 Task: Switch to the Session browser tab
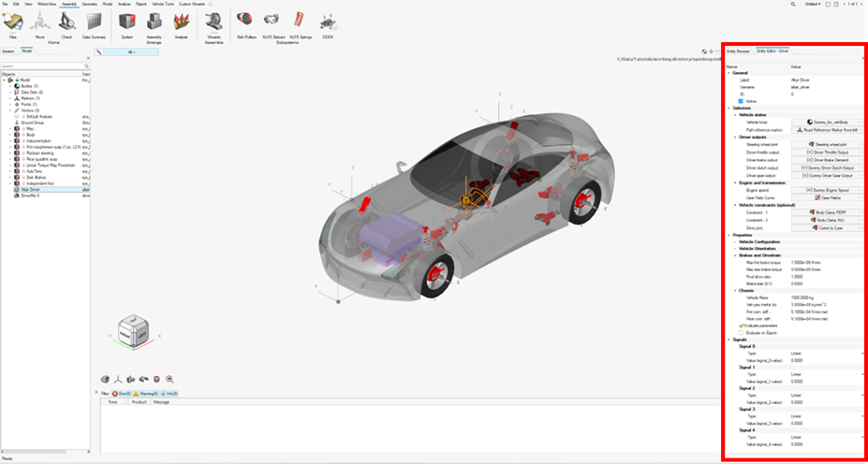click(x=8, y=51)
